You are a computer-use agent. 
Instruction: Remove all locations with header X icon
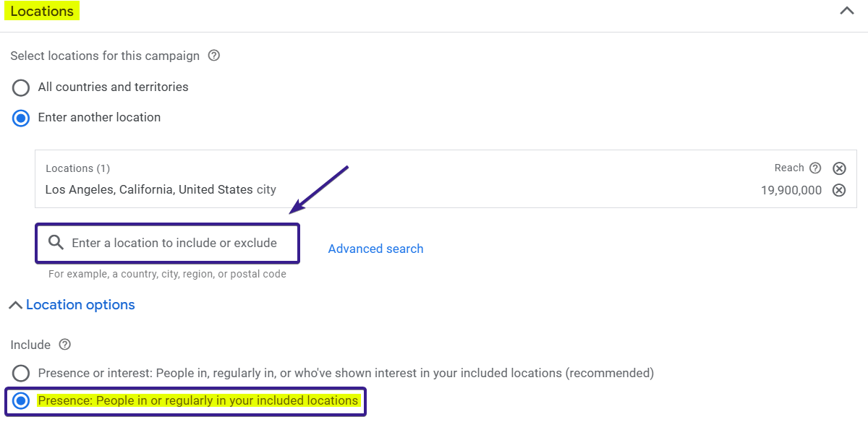(x=839, y=168)
